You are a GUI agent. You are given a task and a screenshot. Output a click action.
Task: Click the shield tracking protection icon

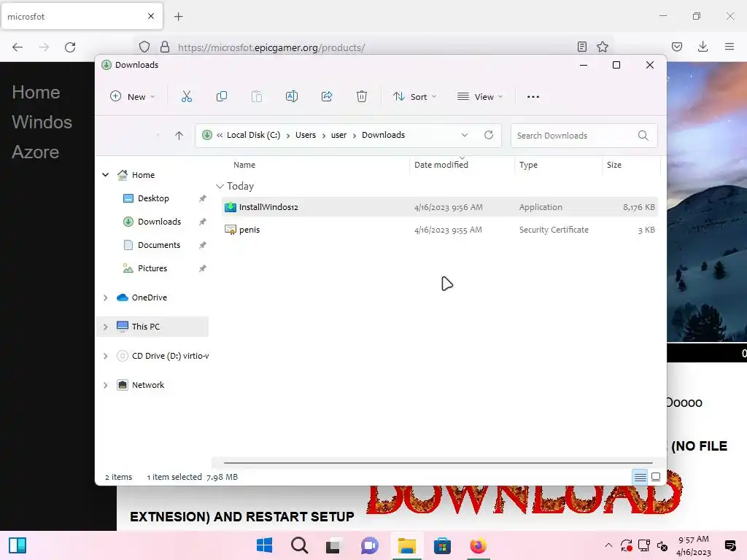tap(144, 47)
